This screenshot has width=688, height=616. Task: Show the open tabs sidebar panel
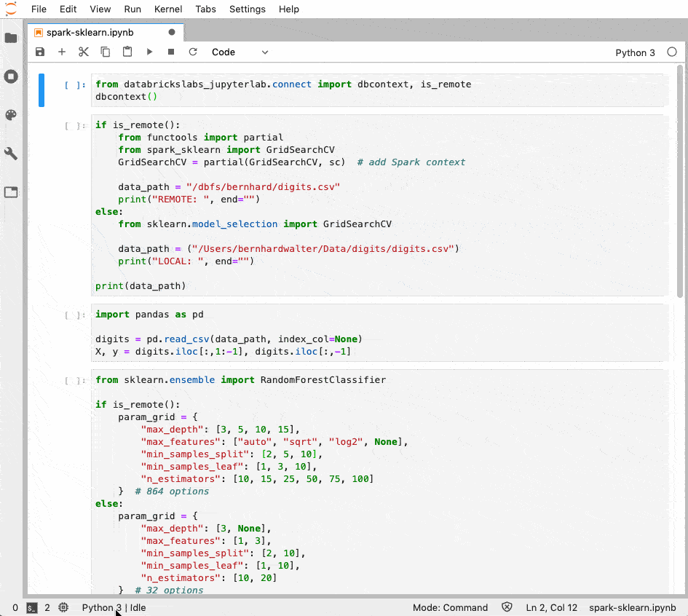(11, 192)
